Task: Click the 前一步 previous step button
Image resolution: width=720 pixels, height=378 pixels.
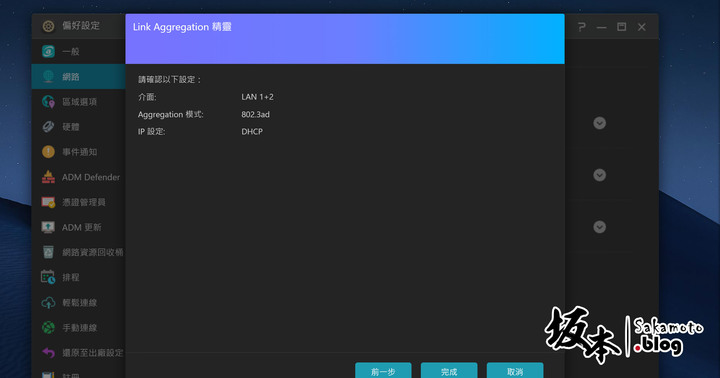Action: tap(383, 371)
